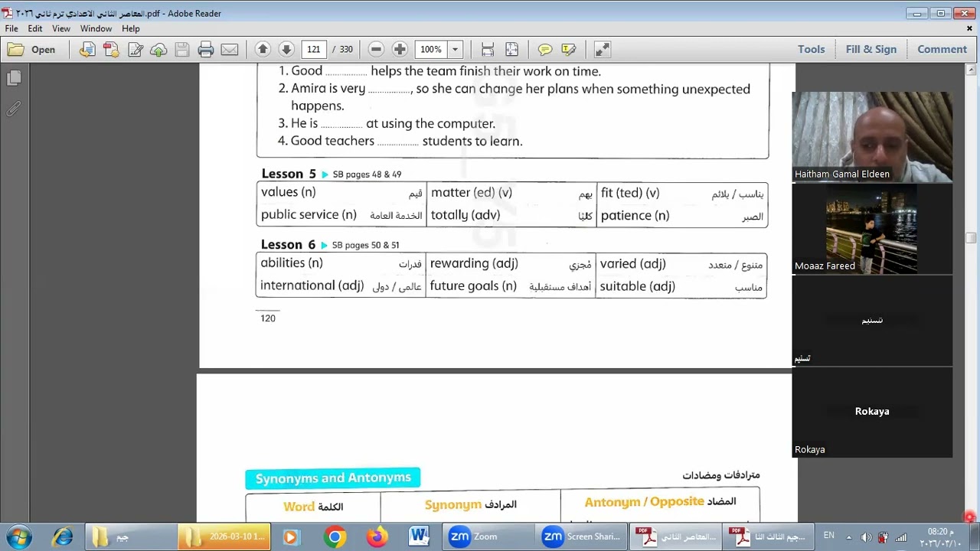Open the File menu

tap(11, 28)
